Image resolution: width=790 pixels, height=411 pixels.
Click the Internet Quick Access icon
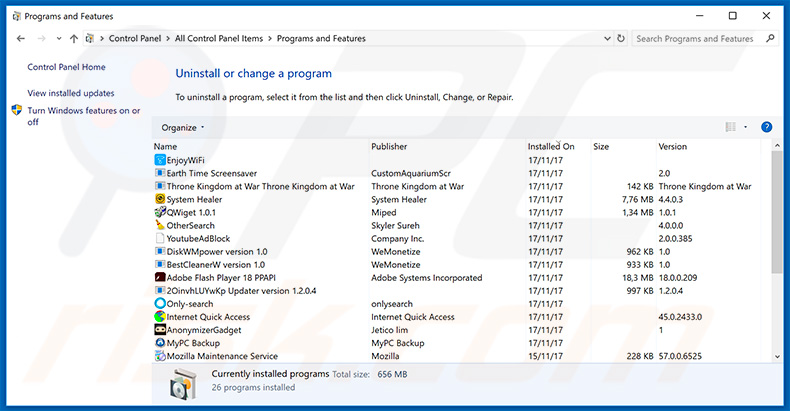(x=160, y=316)
